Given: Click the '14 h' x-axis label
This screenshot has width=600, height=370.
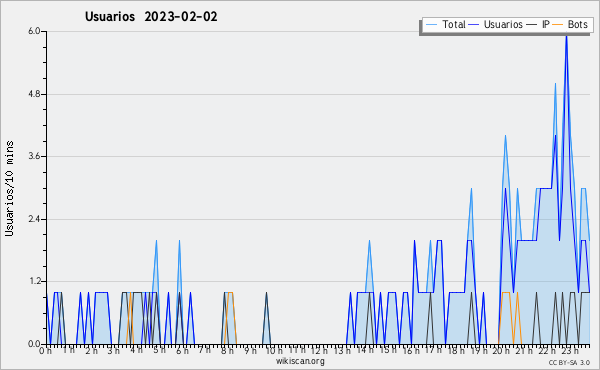Looking at the screenshot, I should tap(365, 351).
